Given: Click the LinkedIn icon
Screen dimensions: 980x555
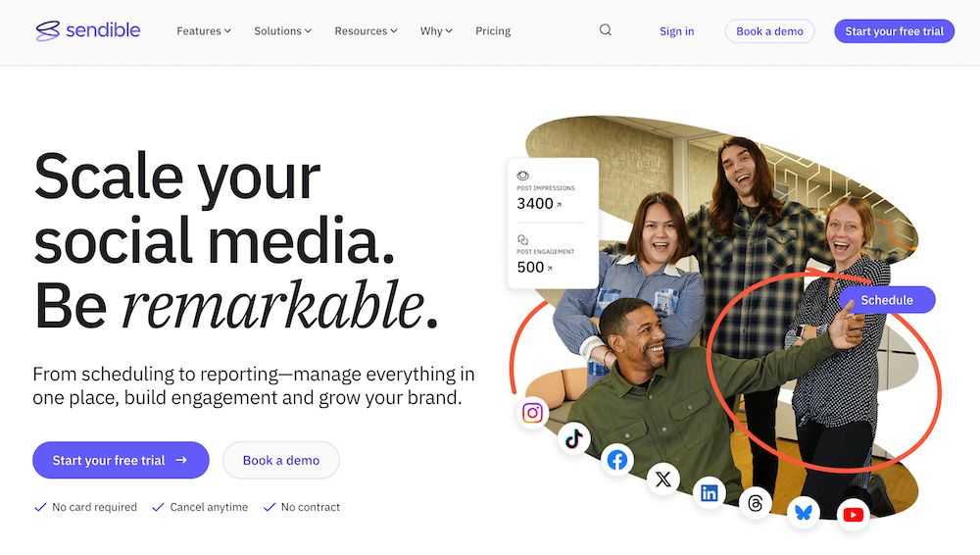Looking at the screenshot, I should tap(710, 493).
